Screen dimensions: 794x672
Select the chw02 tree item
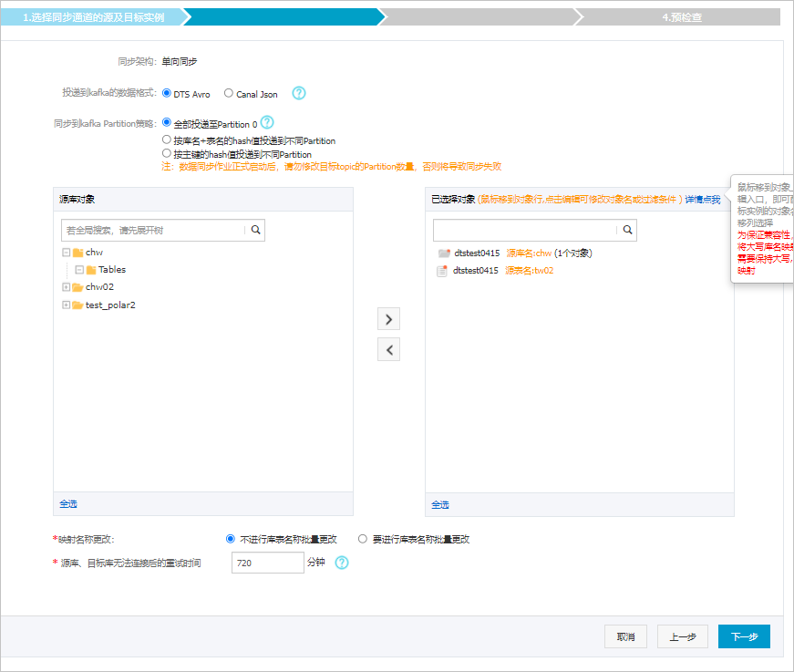(99, 286)
